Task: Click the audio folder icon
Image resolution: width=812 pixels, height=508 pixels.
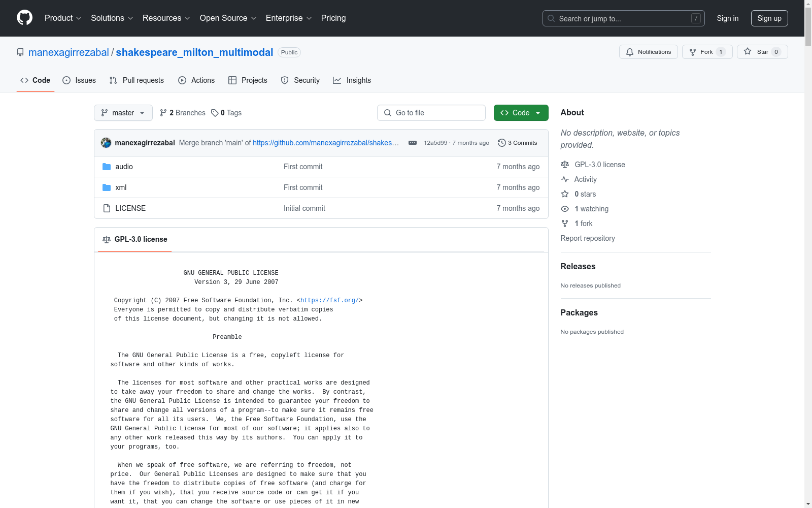Action: [x=107, y=167]
